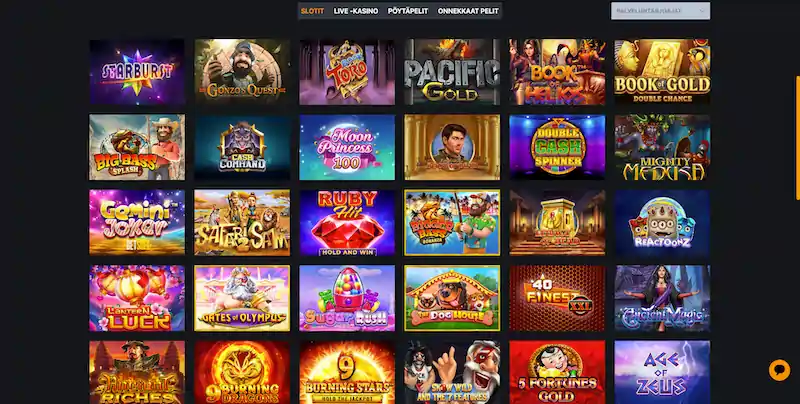800x404 pixels.
Task: Open the Ruby Hit slot
Action: click(x=347, y=222)
